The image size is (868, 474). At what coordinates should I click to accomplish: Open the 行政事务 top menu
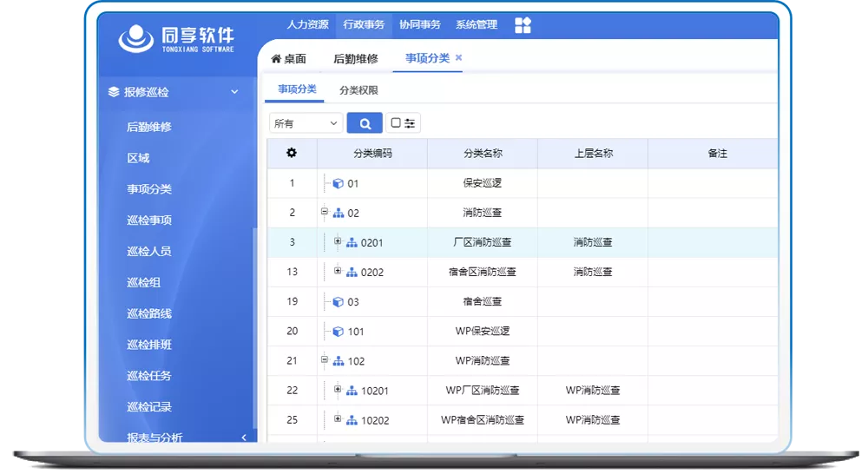click(x=364, y=24)
